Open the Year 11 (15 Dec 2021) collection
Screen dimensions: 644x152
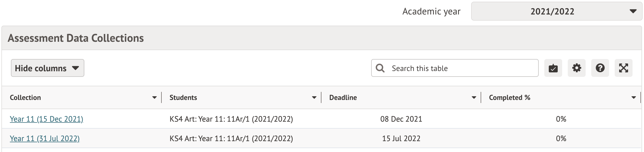[46, 119]
